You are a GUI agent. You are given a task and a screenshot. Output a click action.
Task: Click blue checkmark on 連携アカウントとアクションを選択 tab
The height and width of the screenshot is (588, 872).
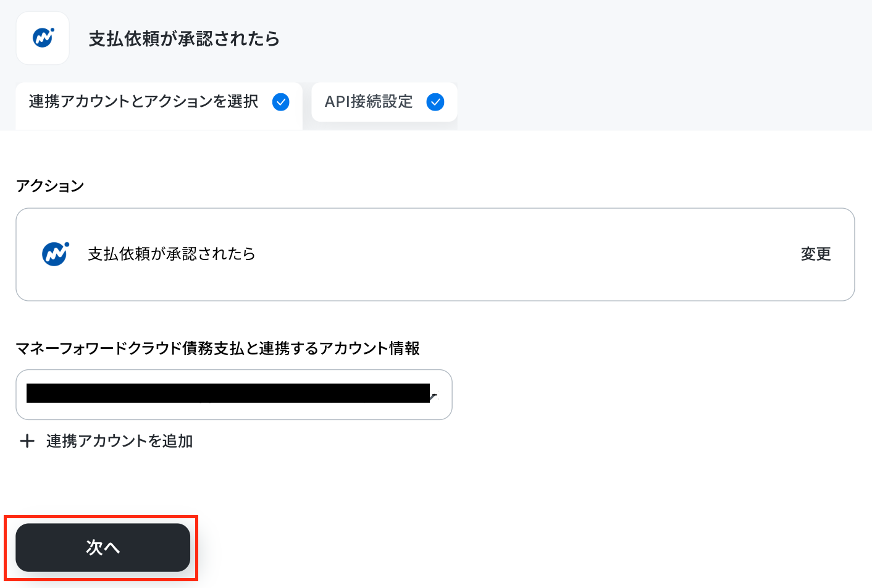tap(281, 102)
